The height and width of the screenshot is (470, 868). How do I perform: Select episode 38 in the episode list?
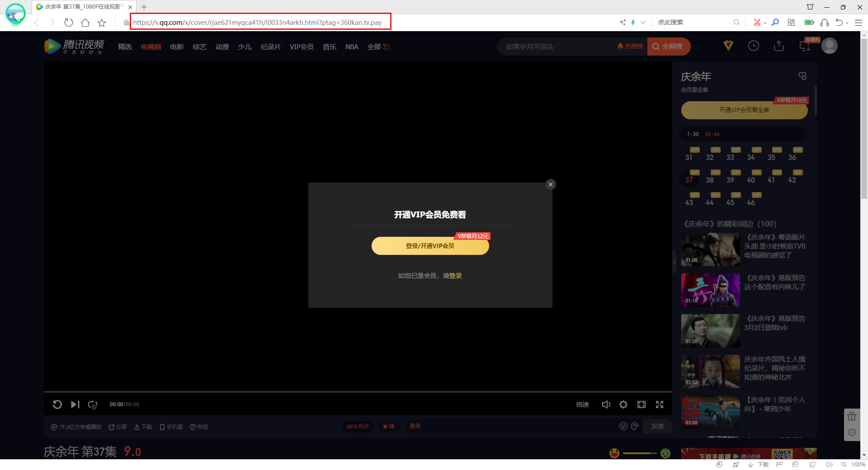(x=710, y=179)
